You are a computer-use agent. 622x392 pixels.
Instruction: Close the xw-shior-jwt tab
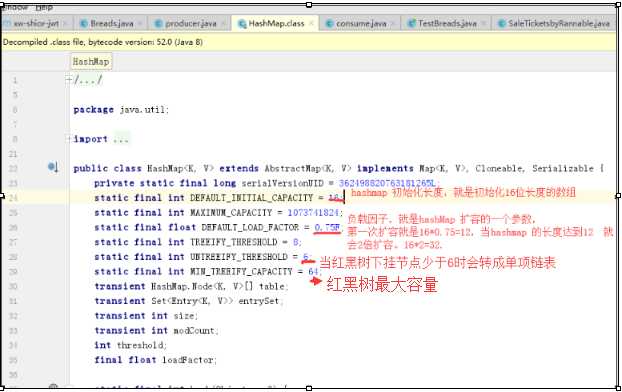[x=65, y=23]
